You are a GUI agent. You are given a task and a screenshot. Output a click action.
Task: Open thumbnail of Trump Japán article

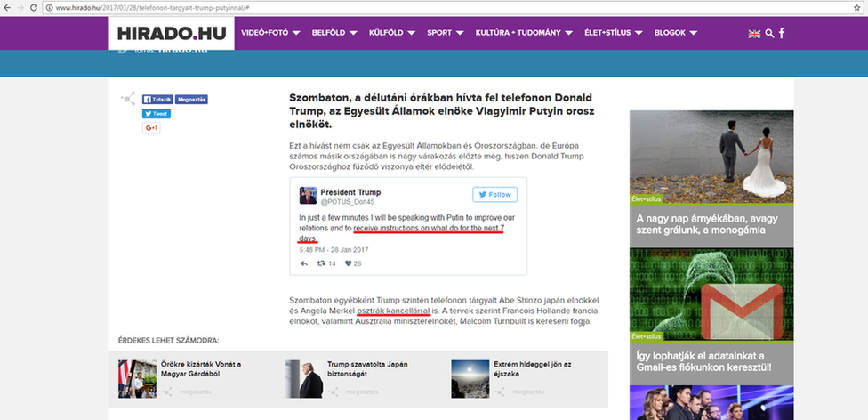pos(304,379)
